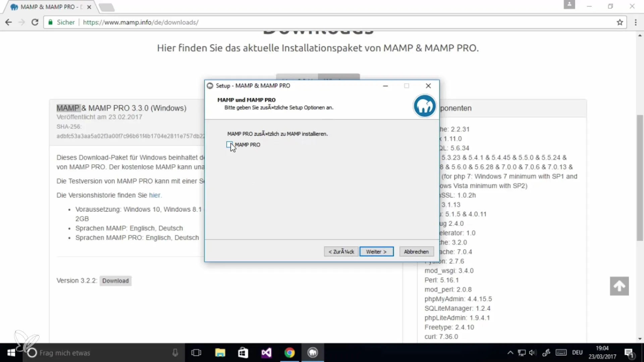Screen dimensions: 644x362
Task: Click 'Veröffentlicht am 23.02.2017' text
Action: tap(99, 117)
